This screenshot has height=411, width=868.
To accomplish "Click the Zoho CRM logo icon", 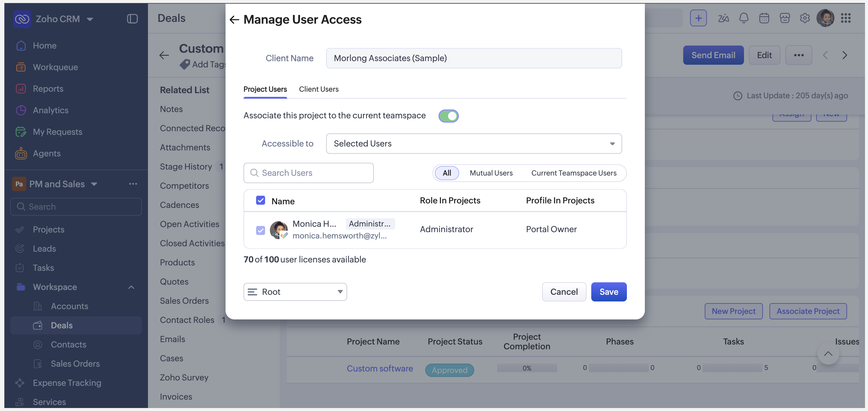I will 22,19.
